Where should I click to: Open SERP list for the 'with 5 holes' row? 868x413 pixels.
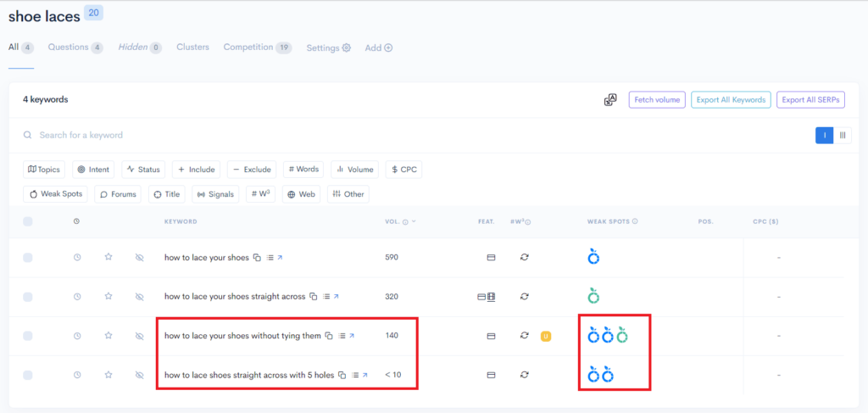click(355, 376)
